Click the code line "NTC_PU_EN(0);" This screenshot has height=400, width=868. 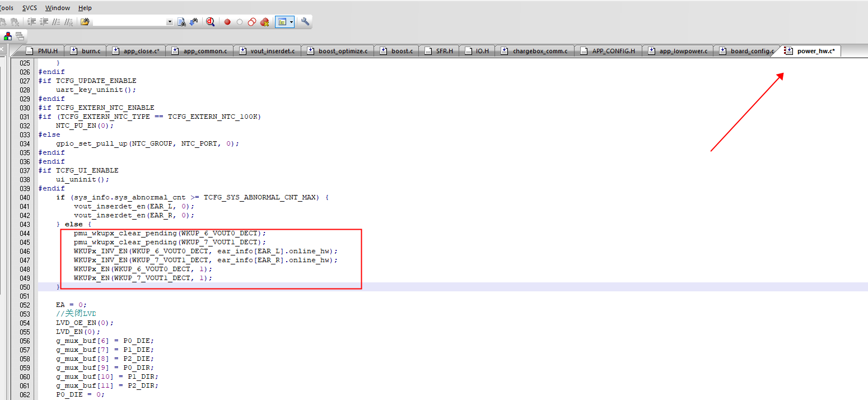click(x=85, y=125)
